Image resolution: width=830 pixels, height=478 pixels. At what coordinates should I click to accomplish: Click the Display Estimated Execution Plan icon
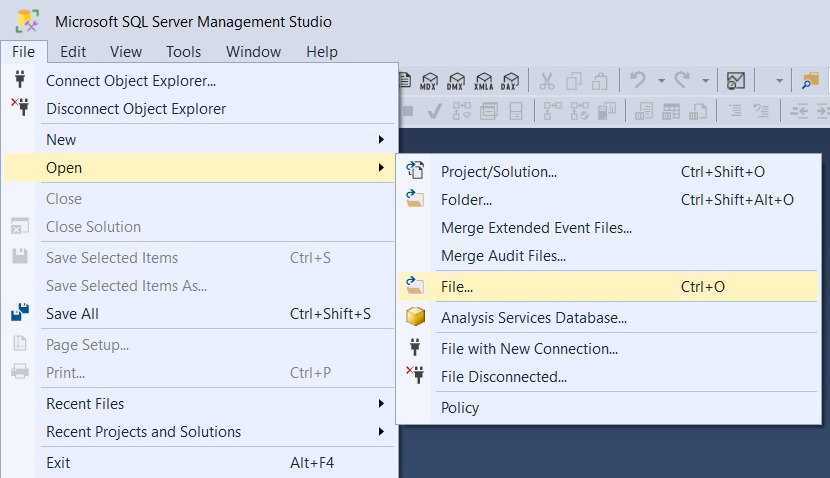tap(462, 111)
